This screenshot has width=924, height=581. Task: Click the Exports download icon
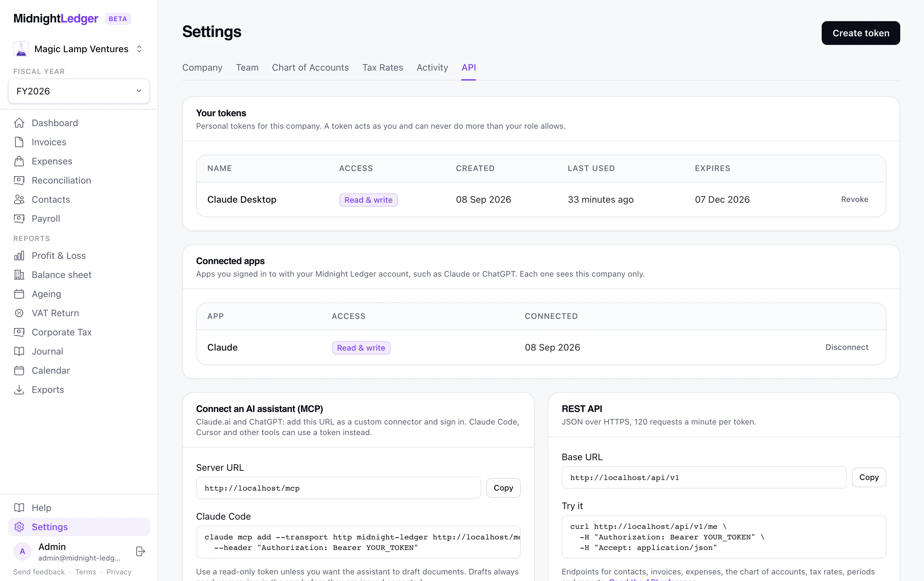[19, 390]
